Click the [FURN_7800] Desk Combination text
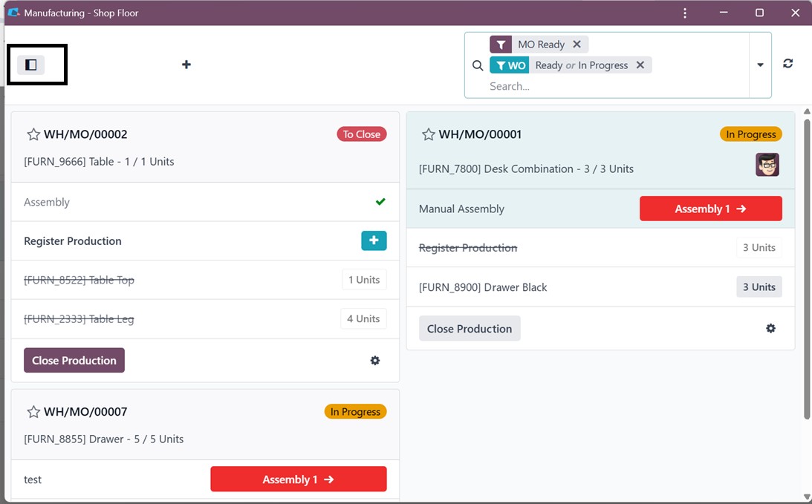This screenshot has height=504, width=812. (526, 168)
